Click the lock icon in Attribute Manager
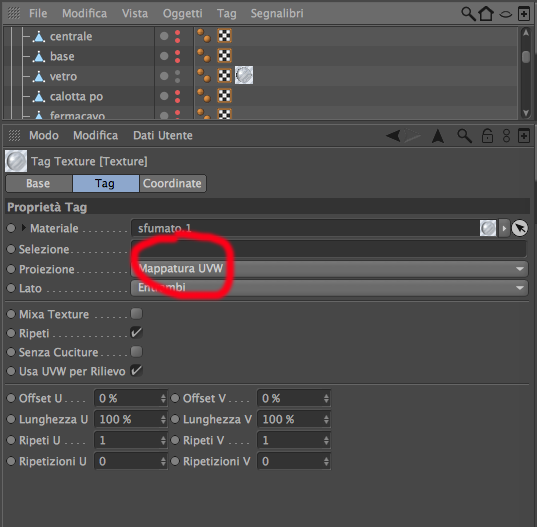Image resolution: width=537 pixels, height=527 pixels. pyautogui.click(x=487, y=136)
